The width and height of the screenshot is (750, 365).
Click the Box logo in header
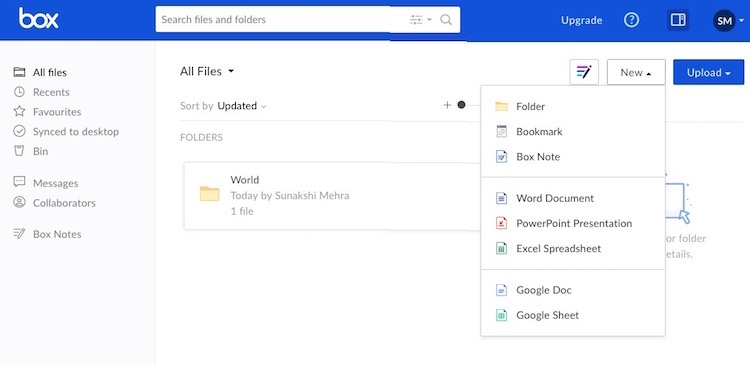pyautogui.click(x=39, y=19)
